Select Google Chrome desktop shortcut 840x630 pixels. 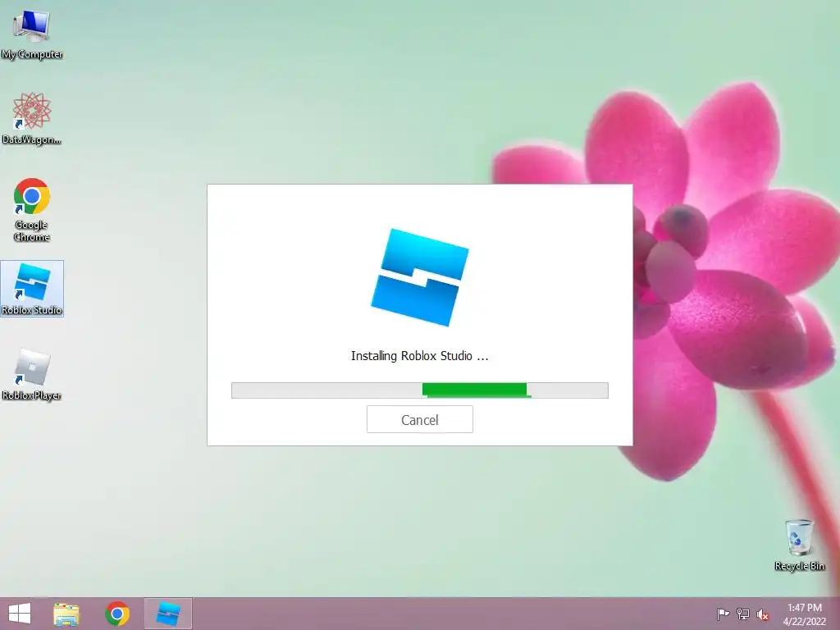coord(32,209)
